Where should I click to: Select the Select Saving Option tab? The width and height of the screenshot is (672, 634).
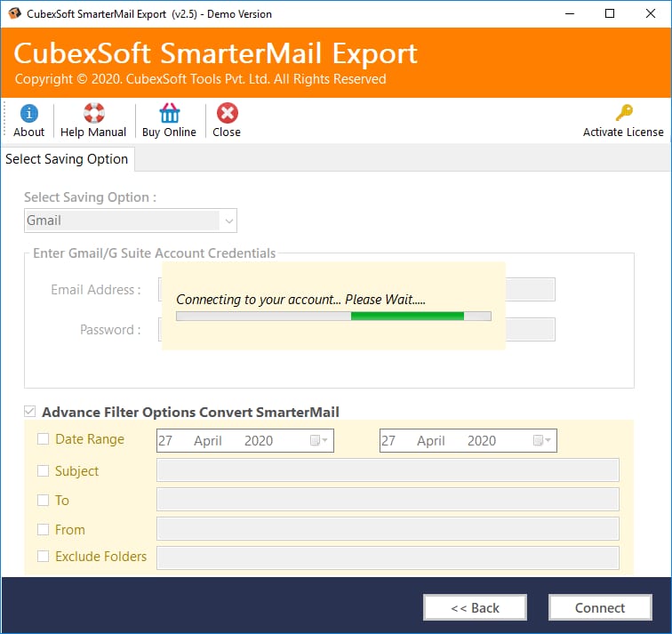(x=67, y=159)
